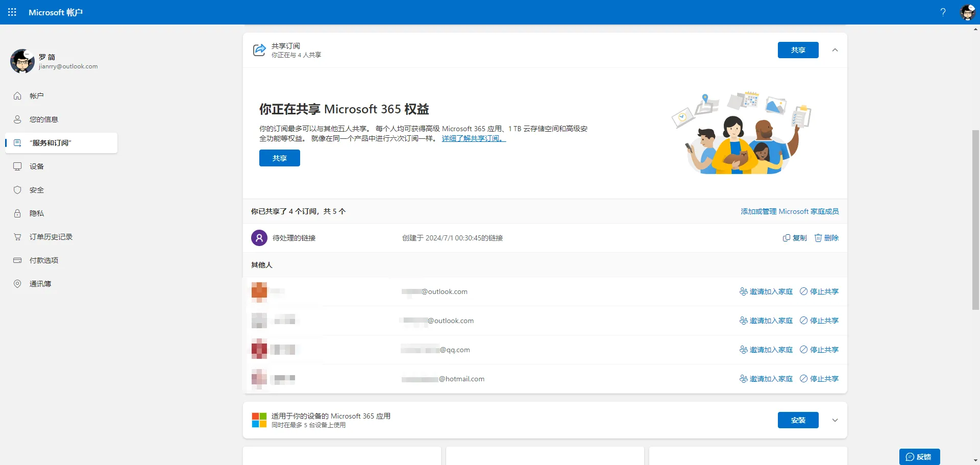Invite first @outlook.com user to family
Viewport: 980px width, 465px height.
point(766,291)
